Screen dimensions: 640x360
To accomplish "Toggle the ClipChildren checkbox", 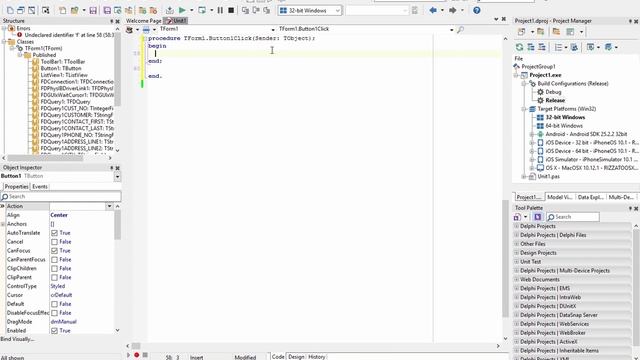I will (x=54, y=269).
